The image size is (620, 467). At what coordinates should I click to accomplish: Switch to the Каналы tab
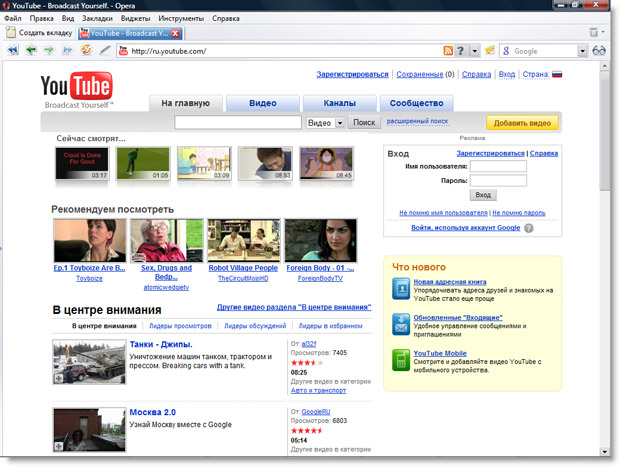click(339, 103)
